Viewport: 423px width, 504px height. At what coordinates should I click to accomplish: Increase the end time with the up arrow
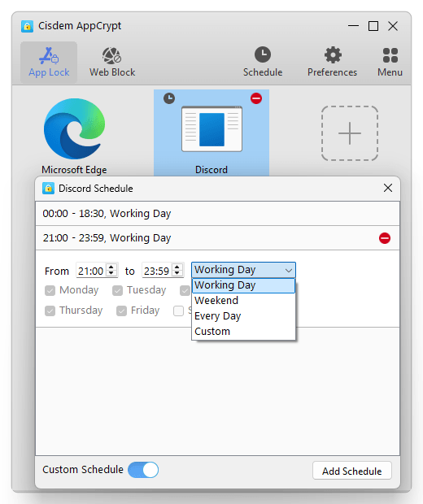pos(177,267)
